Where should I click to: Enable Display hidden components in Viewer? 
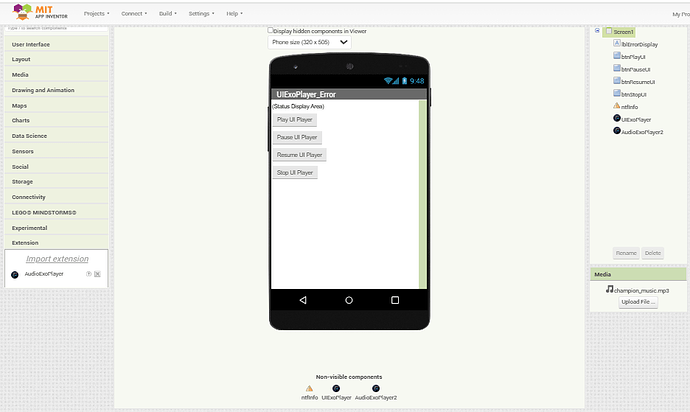coord(270,30)
